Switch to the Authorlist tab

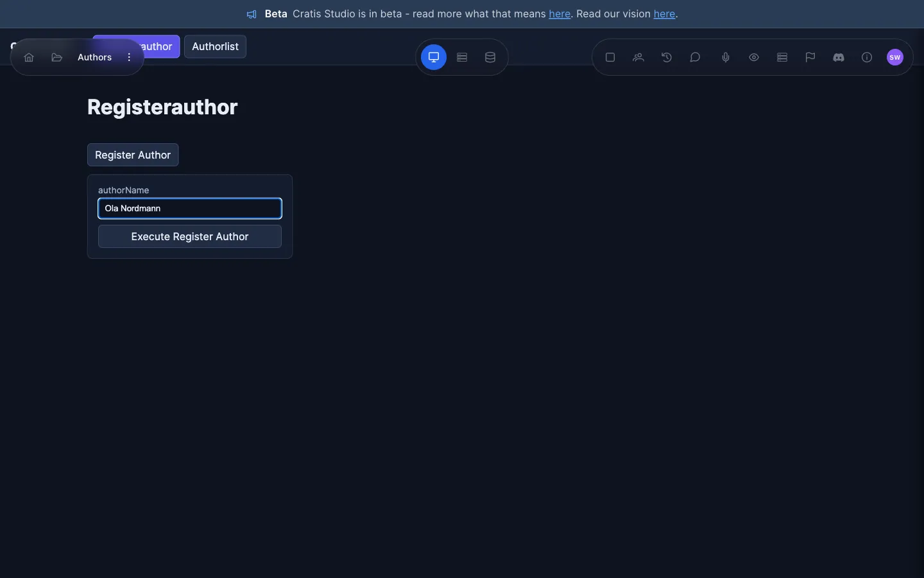pos(215,46)
